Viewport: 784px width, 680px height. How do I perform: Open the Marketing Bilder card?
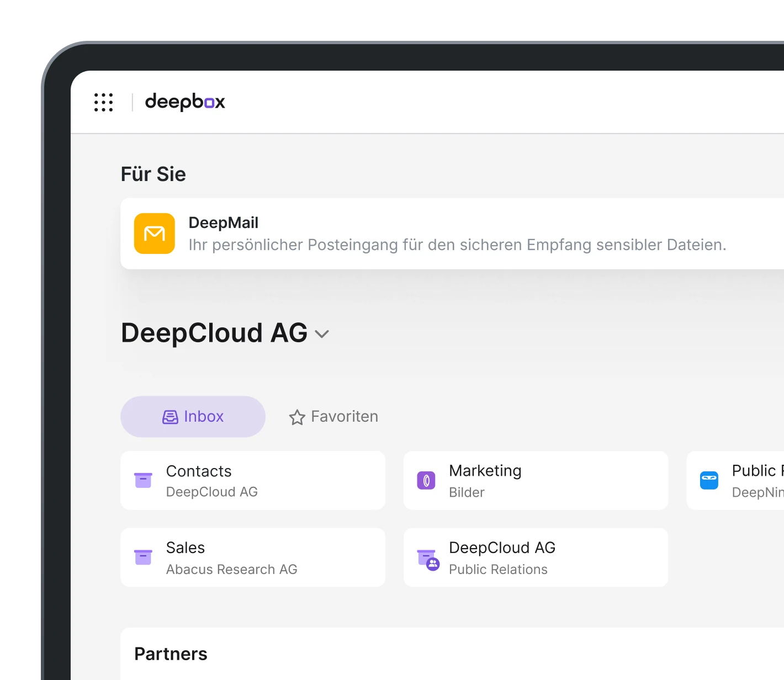[536, 481]
